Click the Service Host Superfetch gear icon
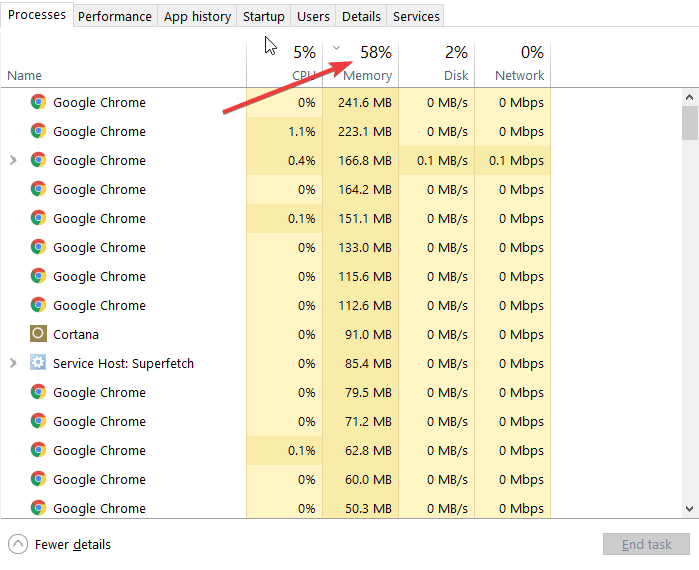The image size is (699, 570). pos(38,362)
